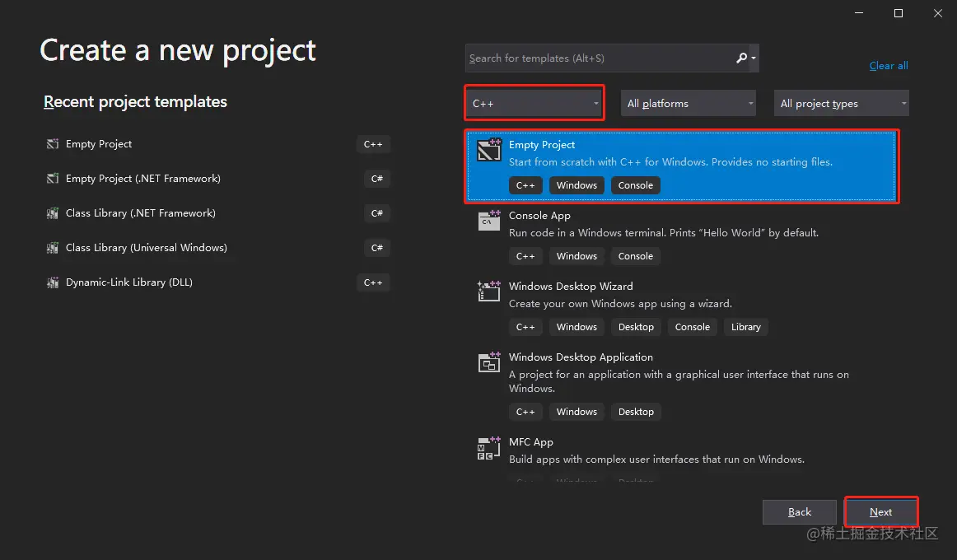Click the Desktop tag under Windows Desktop Wizard
Image resolution: width=957 pixels, height=560 pixels.
[x=636, y=327]
